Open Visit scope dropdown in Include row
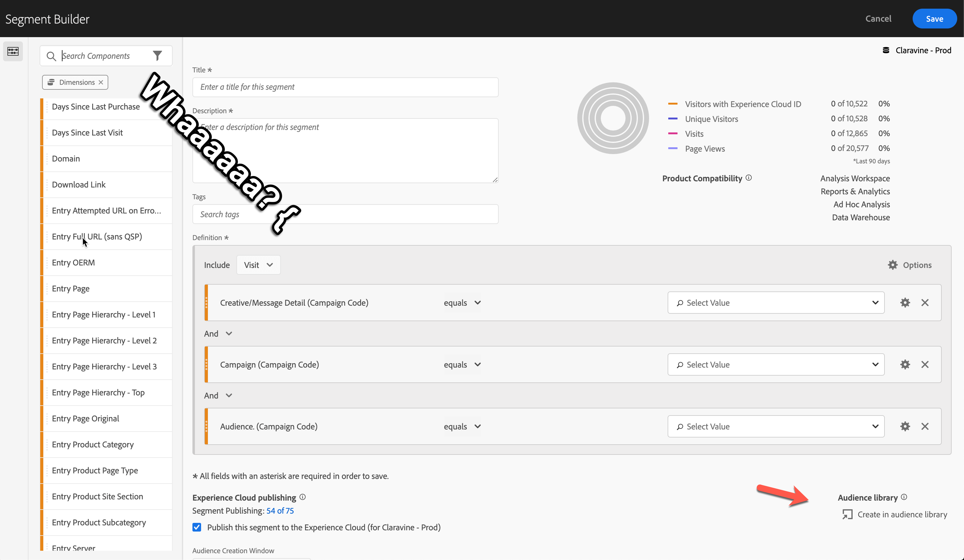 coord(258,265)
